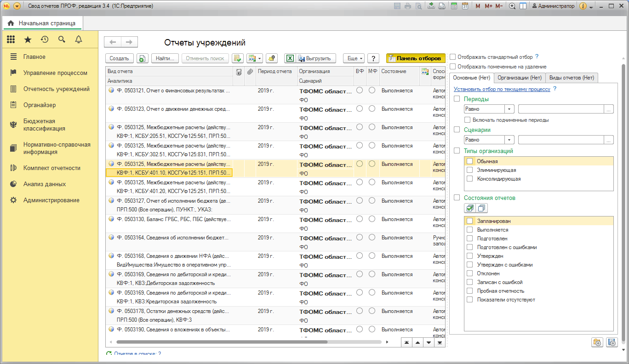Click the horizontal scrollbar of reports list
629x364 pixels.
click(222, 342)
